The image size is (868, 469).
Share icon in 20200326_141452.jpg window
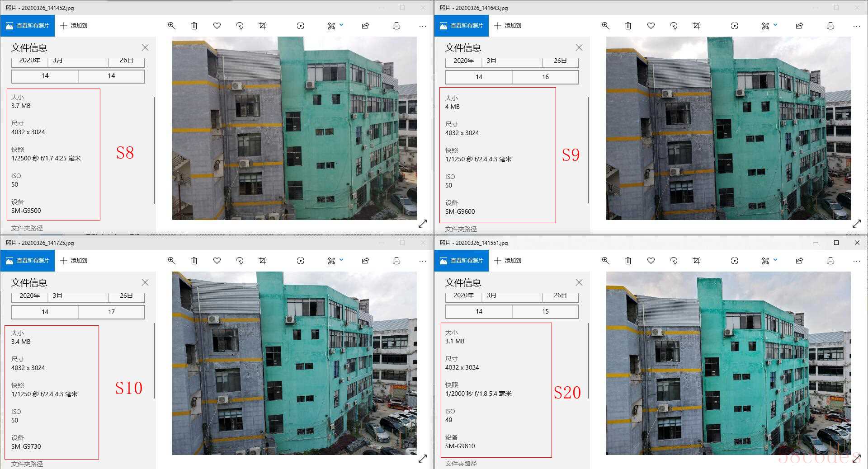tap(365, 26)
